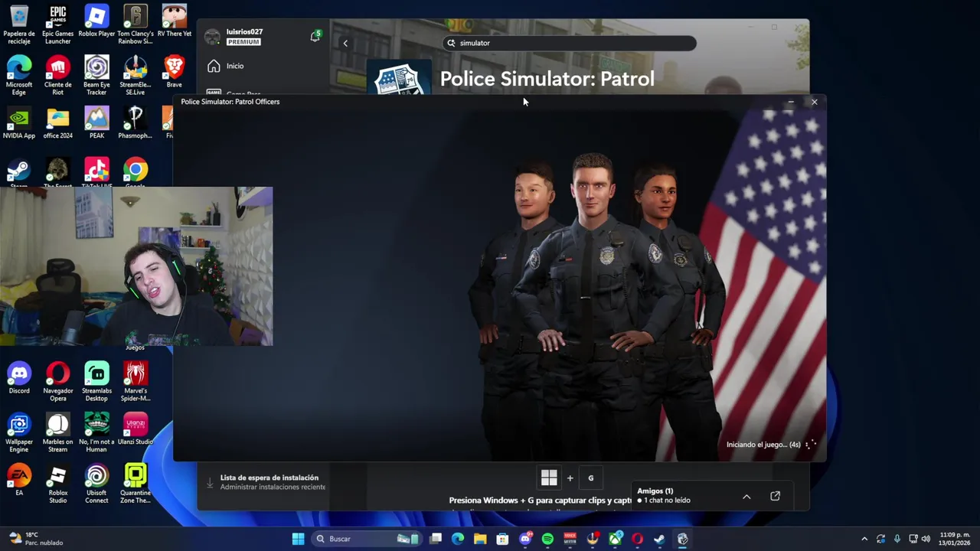Open Task View on the taskbar
This screenshot has width=980, height=551.
tap(436, 539)
